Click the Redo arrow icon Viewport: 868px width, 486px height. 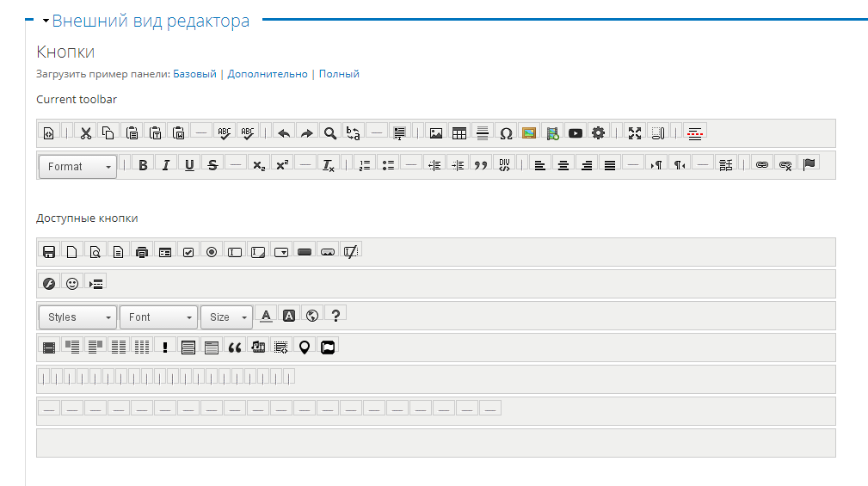(x=306, y=132)
